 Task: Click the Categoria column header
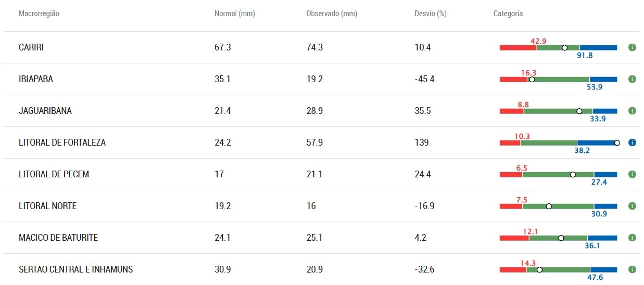pos(508,14)
